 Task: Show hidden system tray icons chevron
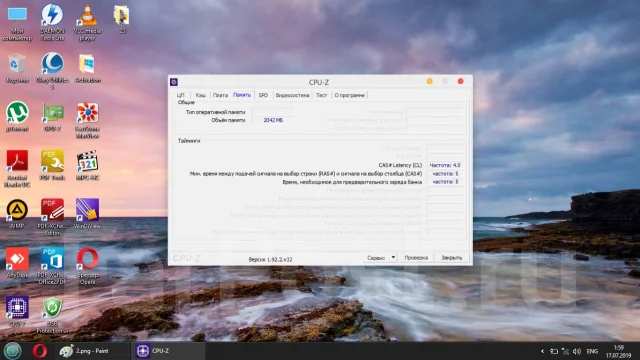[x=542, y=351]
